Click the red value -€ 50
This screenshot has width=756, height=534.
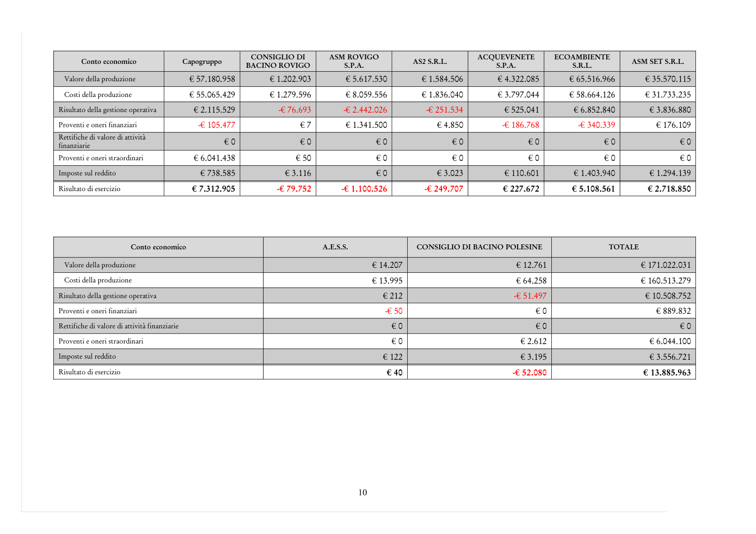(x=393, y=311)
